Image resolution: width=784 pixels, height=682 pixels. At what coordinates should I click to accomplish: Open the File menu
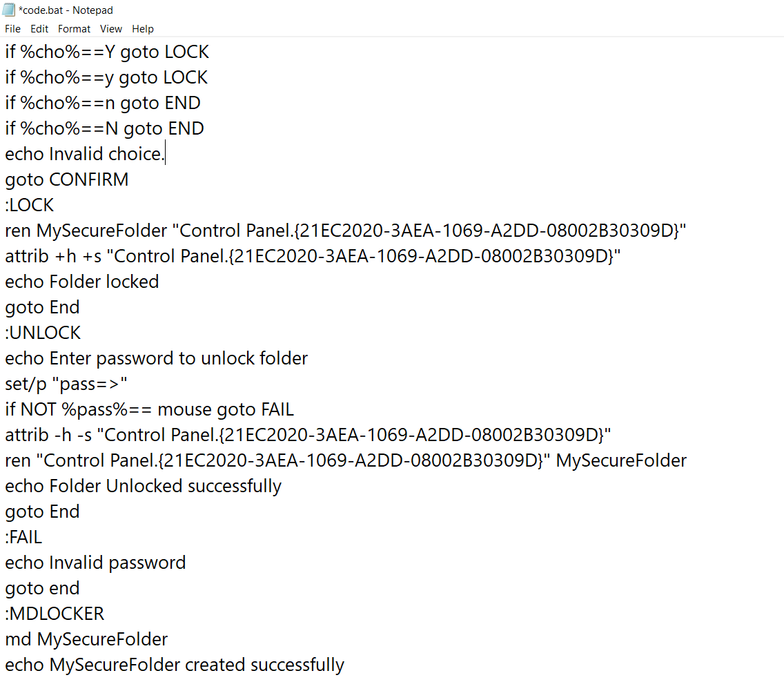point(12,29)
